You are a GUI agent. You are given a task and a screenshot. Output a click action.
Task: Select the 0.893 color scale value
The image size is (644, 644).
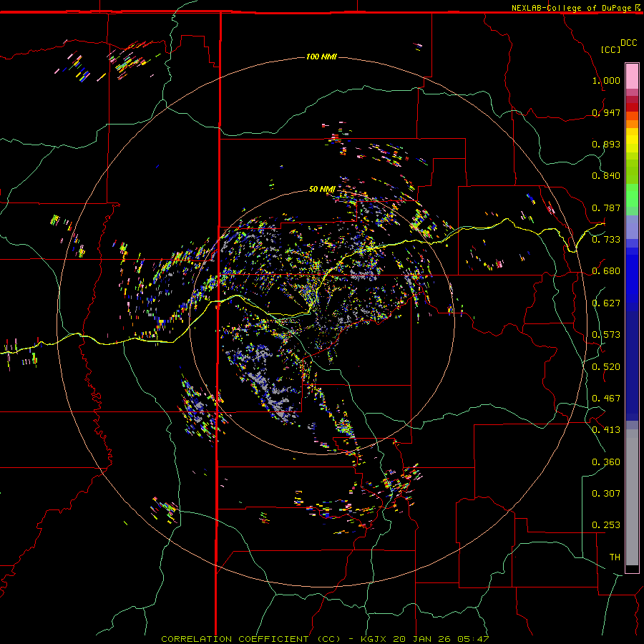point(606,144)
